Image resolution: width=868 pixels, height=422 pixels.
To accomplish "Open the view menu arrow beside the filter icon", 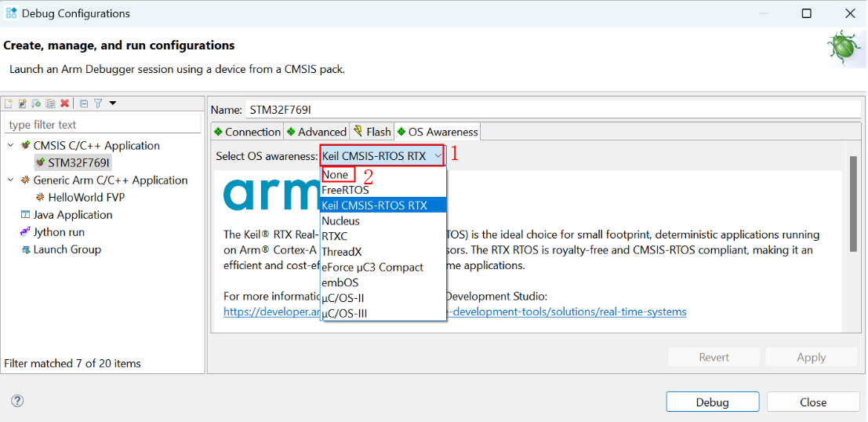I will [x=113, y=103].
